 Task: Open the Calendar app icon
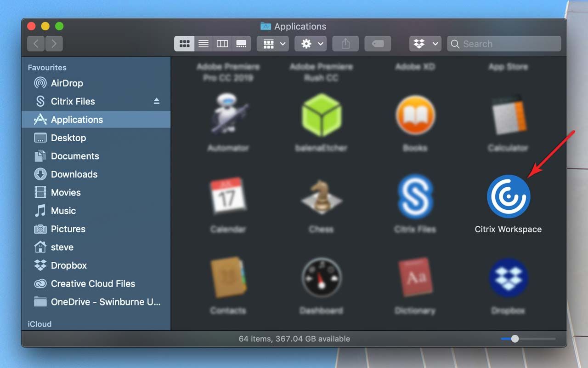[228, 196]
